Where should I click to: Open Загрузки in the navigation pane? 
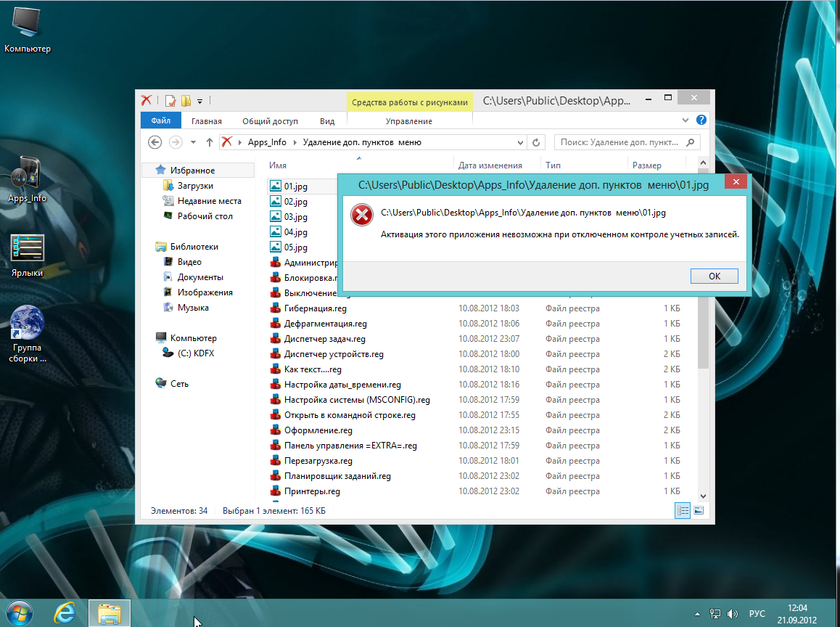[x=195, y=186]
